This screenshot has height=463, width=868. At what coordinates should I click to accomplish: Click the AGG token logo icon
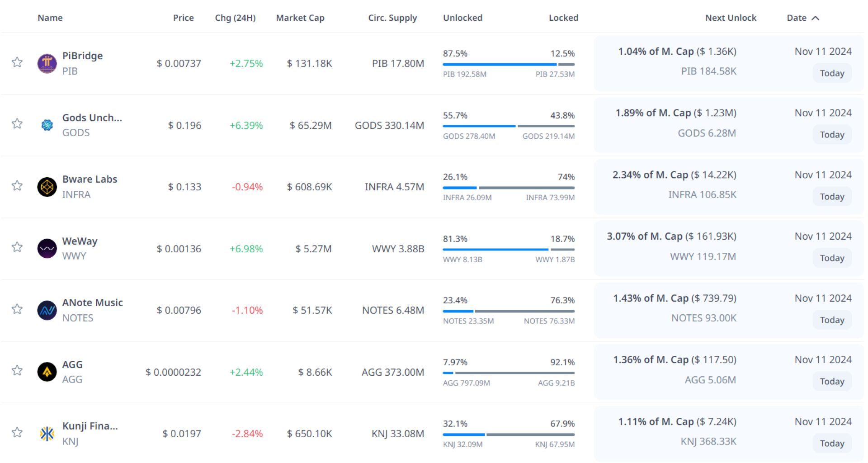tap(47, 372)
